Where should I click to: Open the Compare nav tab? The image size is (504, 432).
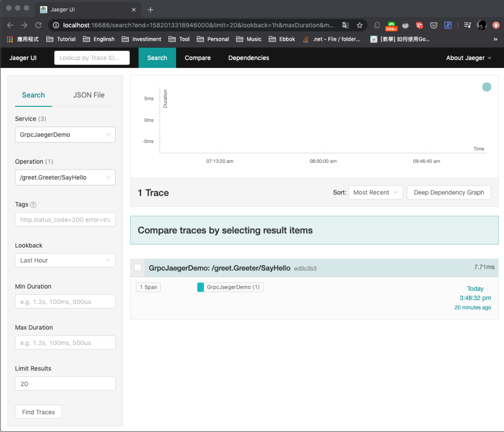pyautogui.click(x=198, y=58)
